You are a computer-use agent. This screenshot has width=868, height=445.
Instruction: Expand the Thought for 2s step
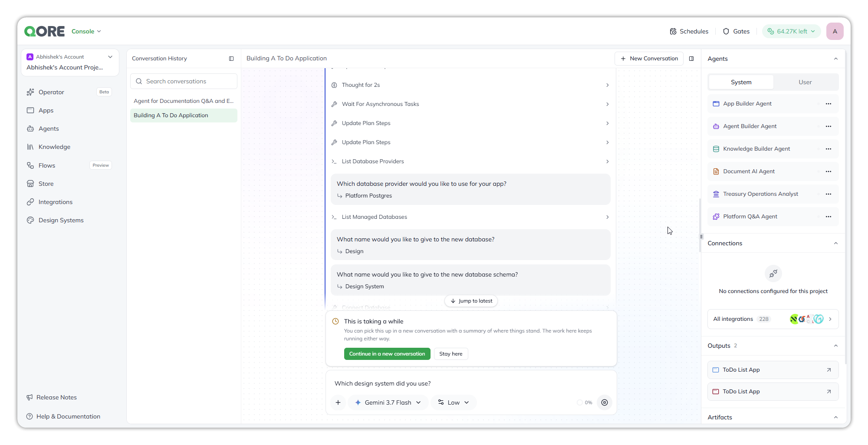tap(470, 85)
